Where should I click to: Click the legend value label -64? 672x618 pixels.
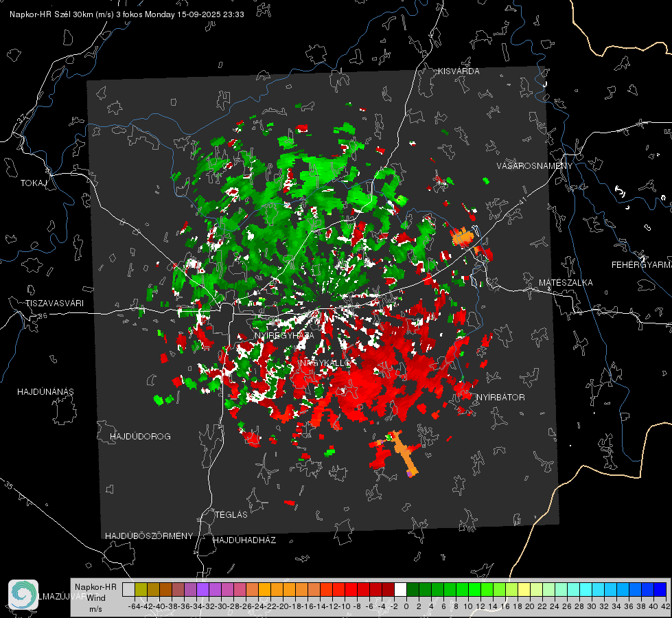click(134, 606)
